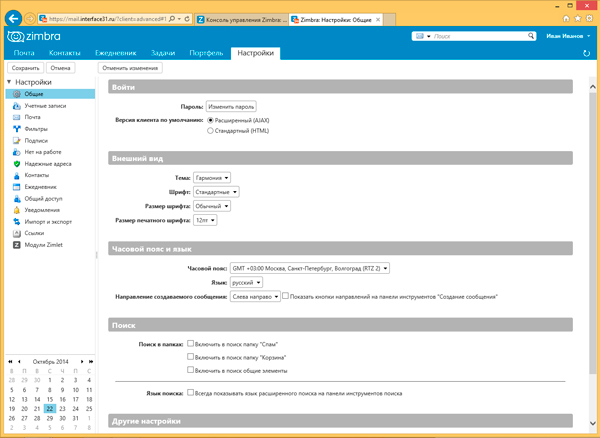This screenshot has height=438, width=600.
Task: Click the refresh icon at top right
Action: click(586, 53)
